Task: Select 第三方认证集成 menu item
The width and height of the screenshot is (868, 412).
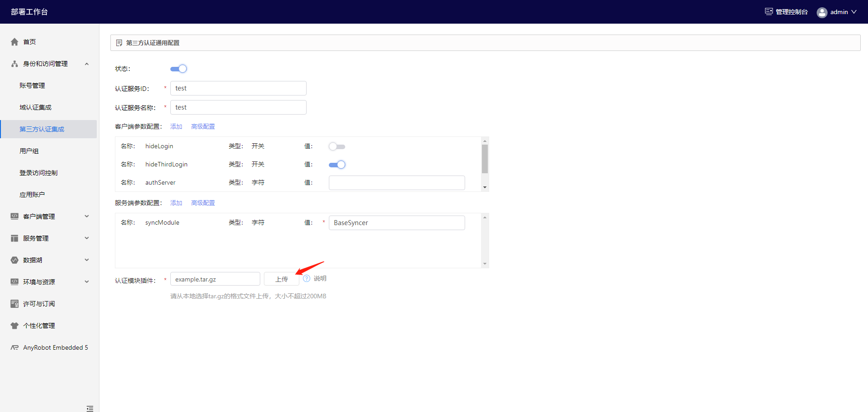Action: (49, 129)
